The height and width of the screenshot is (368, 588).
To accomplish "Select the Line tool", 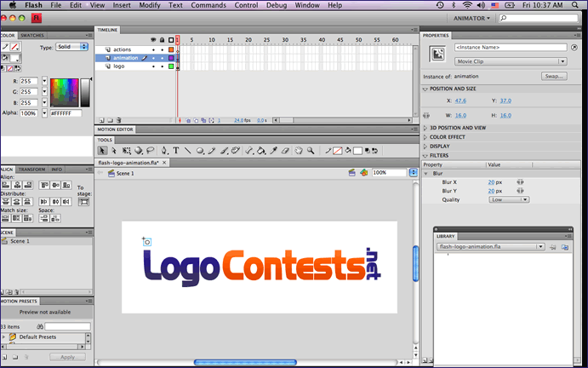I will click(x=187, y=151).
